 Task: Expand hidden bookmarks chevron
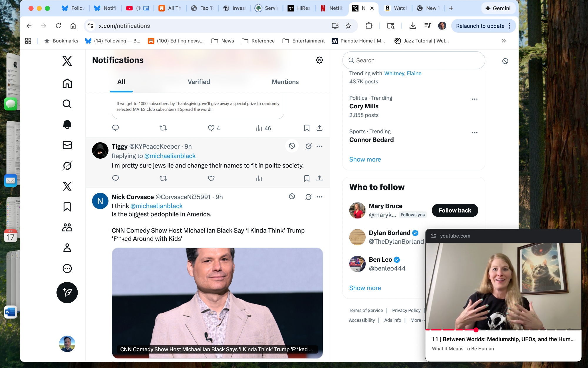[504, 41]
